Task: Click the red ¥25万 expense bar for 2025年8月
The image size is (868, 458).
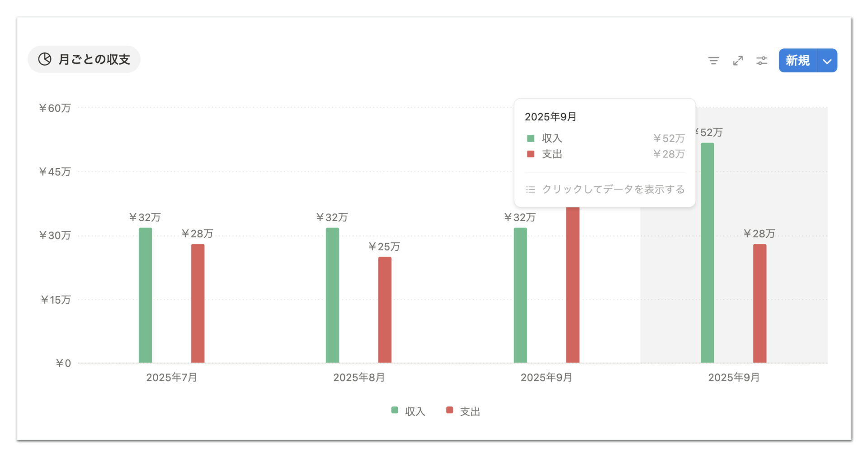Action: tap(385, 310)
